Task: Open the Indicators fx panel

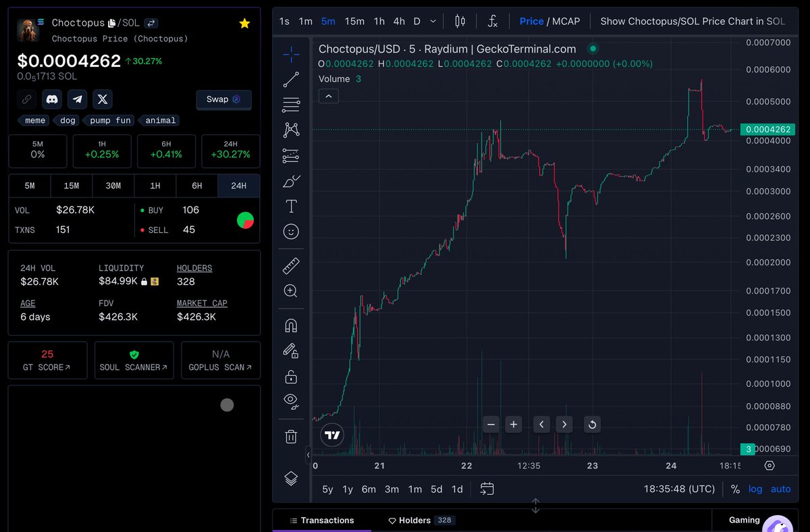Action: [x=493, y=21]
